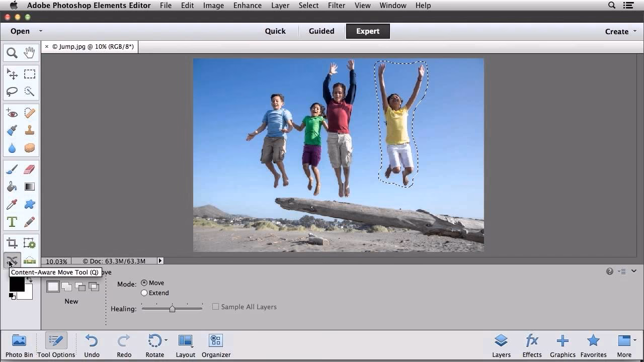Adjust the Healing slider

[x=172, y=309]
